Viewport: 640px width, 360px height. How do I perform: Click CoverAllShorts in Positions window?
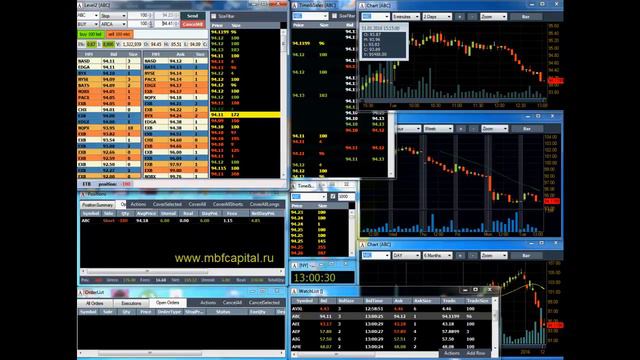[228, 204]
